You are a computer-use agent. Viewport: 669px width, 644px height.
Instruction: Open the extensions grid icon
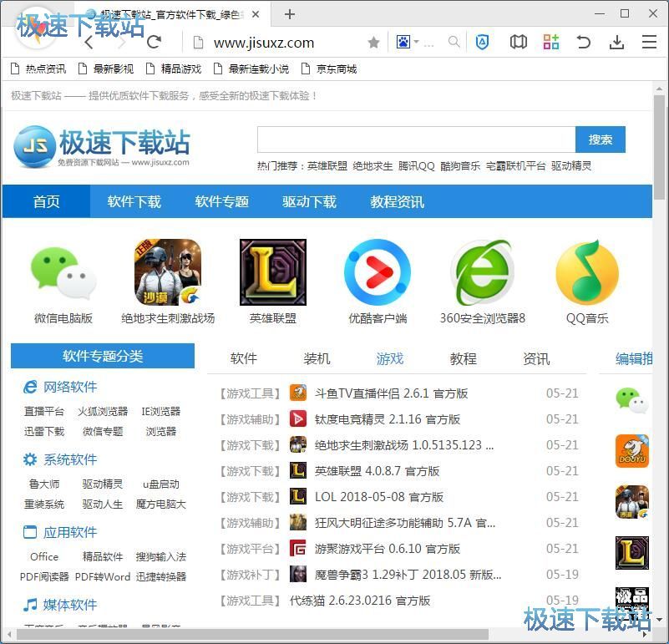pos(550,42)
